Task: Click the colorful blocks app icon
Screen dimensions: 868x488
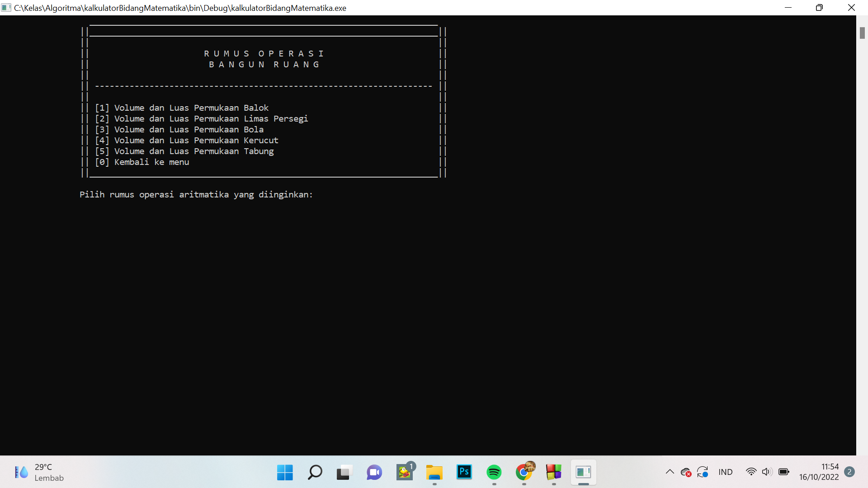Action: point(553,473)
